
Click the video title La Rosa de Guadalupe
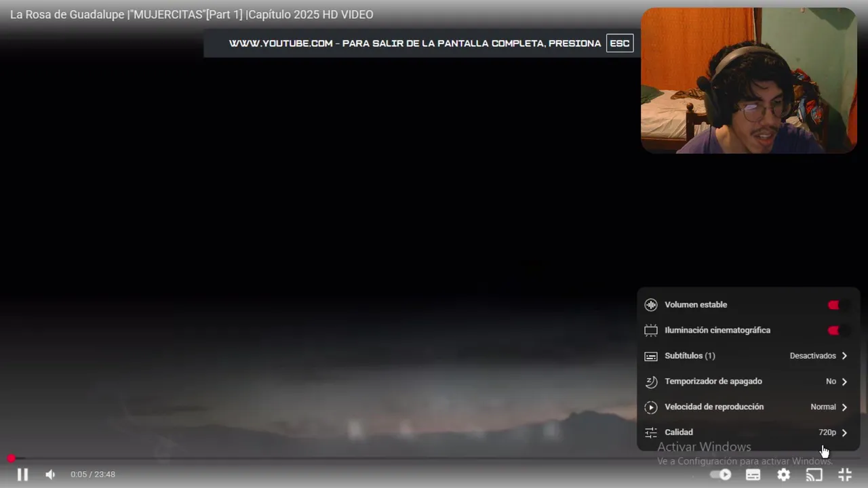(x=192, y=15)
